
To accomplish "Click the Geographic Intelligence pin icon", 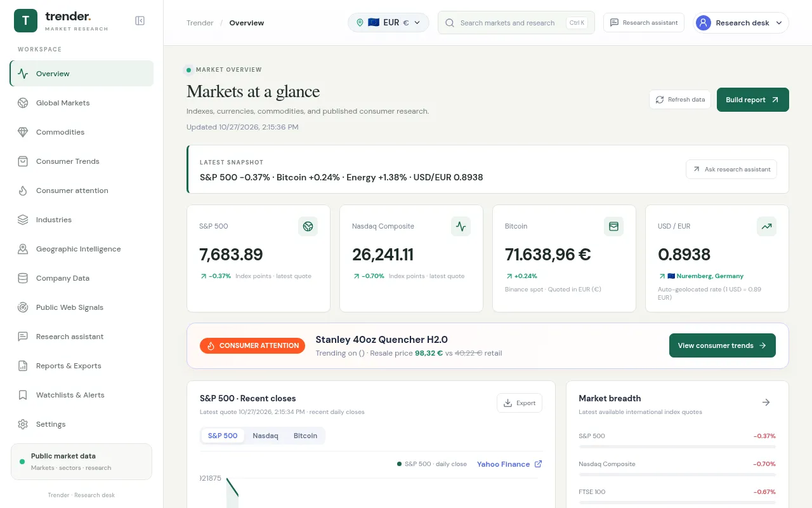I will coord(23,249).
